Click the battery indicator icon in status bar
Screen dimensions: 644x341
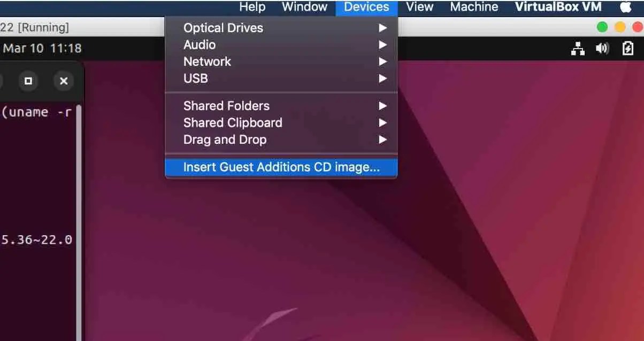click(627, 48)
